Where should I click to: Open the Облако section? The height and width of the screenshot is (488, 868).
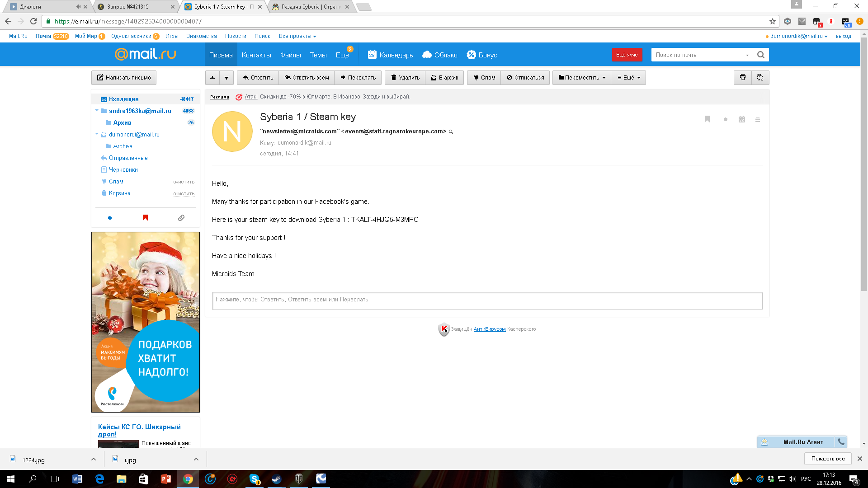coord(440,55)
